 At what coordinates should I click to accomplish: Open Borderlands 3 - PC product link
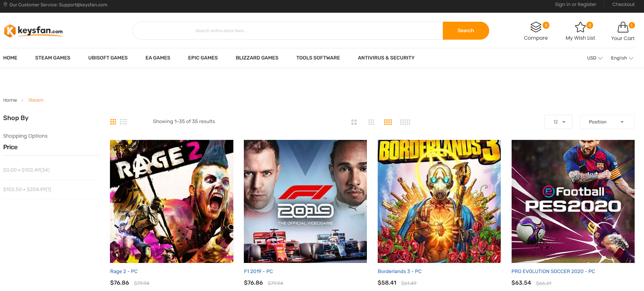399,272
